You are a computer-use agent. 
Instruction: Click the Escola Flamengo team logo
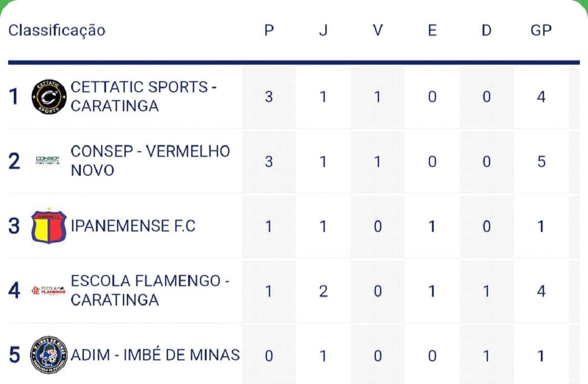click(x=49, y=290)
